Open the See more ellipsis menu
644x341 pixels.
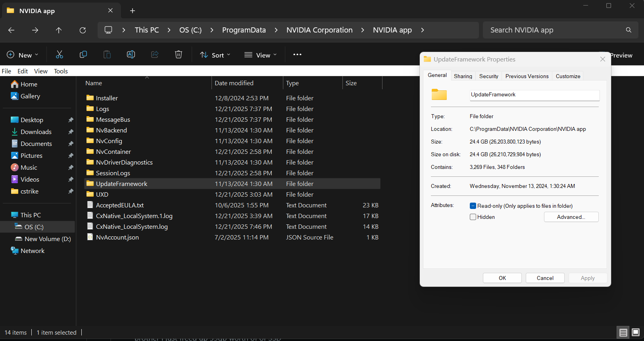[297, 55]
